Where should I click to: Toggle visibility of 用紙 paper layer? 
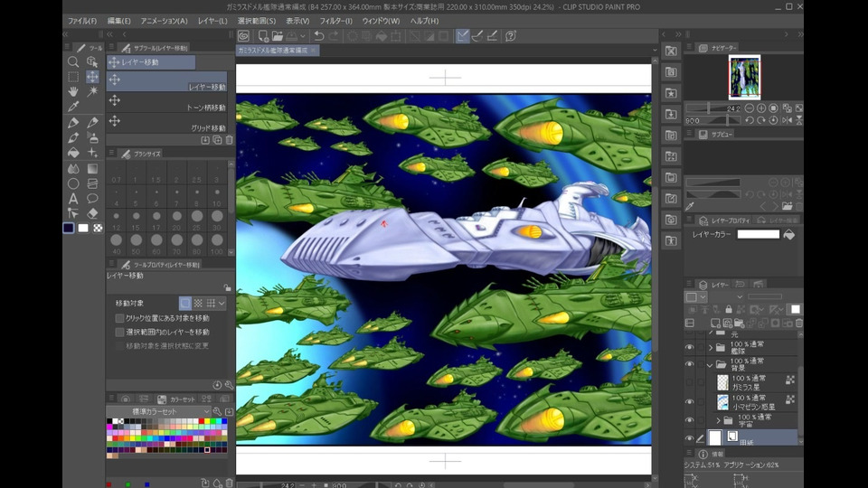pos(689,438)
